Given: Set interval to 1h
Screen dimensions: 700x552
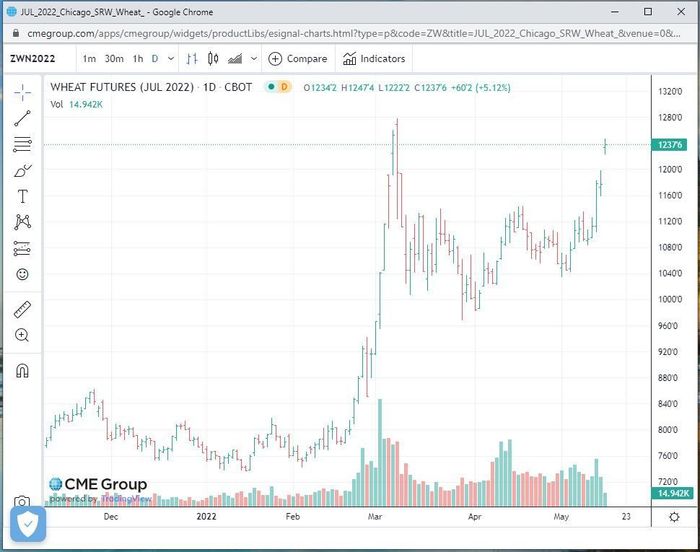Looking at the screenshot, I should click(138, 59).
